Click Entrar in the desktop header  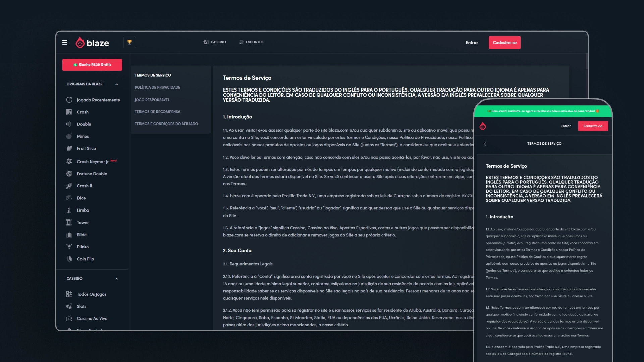(472, 43)
